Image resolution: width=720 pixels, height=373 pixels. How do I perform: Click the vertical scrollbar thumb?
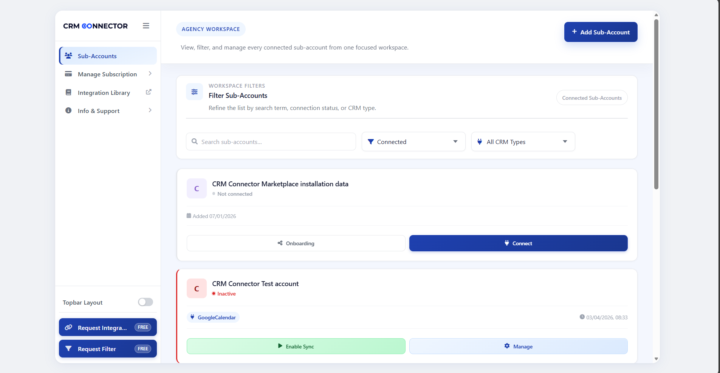click(x=656, y=104)
